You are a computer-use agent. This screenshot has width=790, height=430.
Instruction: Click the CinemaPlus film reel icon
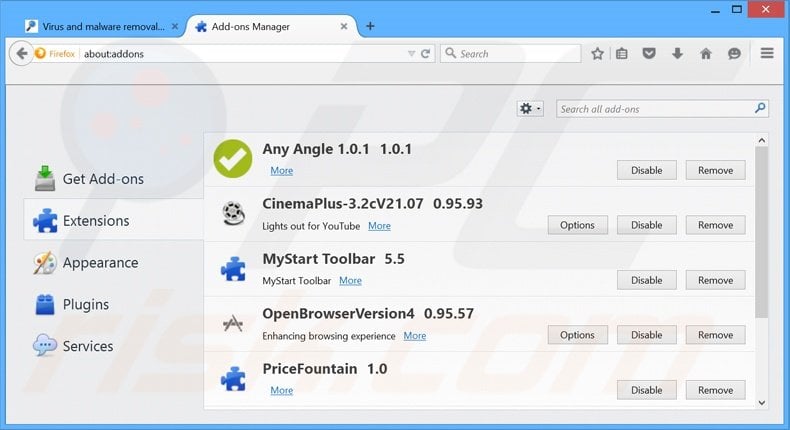click(233, 213)
